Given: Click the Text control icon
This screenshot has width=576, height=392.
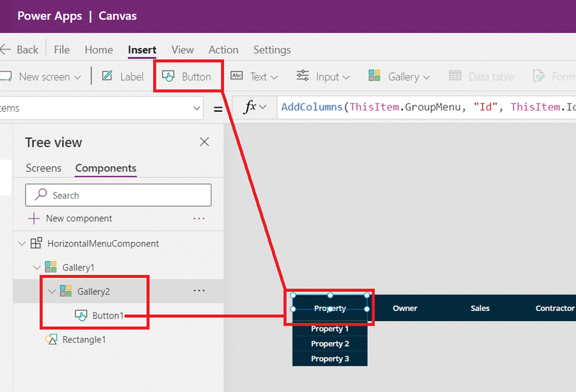Looking at the screenshot, I should pyautogui.click(x=236, y=76).
